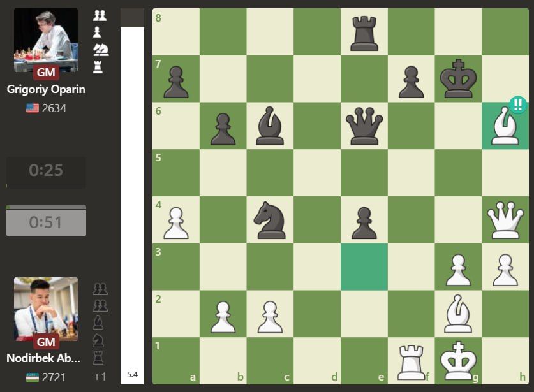Select the black rook on e8
The height and width of the screenshot is (392, 534).
[x=364, y=33]
